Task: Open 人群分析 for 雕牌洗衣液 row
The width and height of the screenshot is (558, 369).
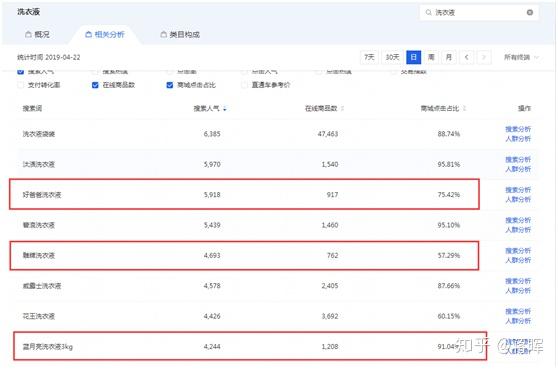Action: 518,260
